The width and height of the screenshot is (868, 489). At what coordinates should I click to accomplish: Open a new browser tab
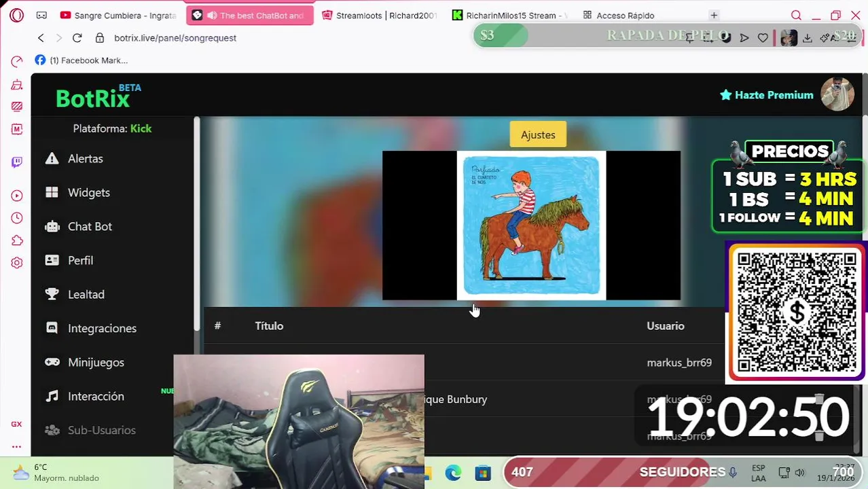point(714,15)
